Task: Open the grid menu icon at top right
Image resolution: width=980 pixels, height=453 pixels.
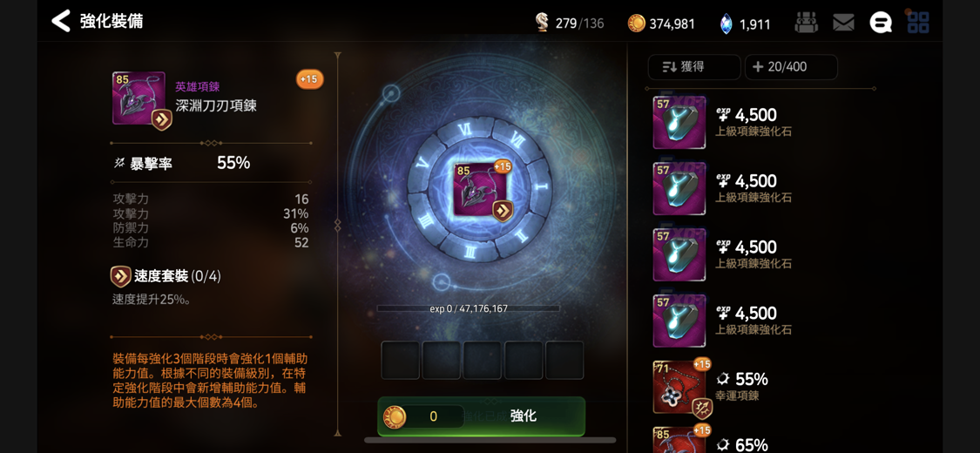Action: [x=917, y=22]
